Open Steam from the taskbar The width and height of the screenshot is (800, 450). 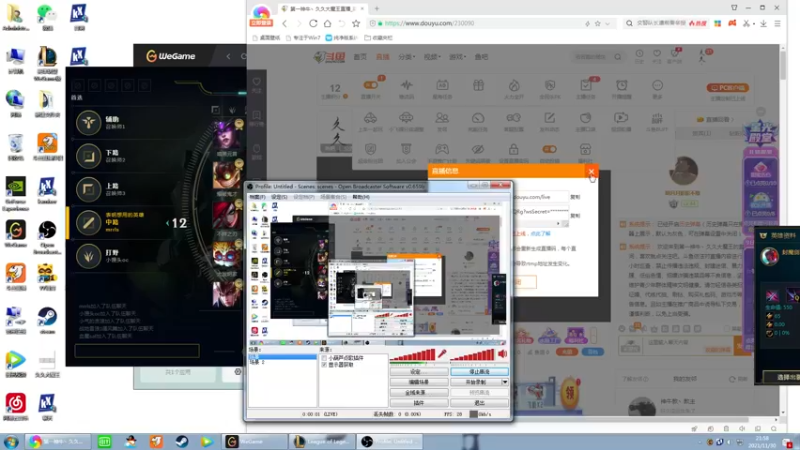click(181, 442)
